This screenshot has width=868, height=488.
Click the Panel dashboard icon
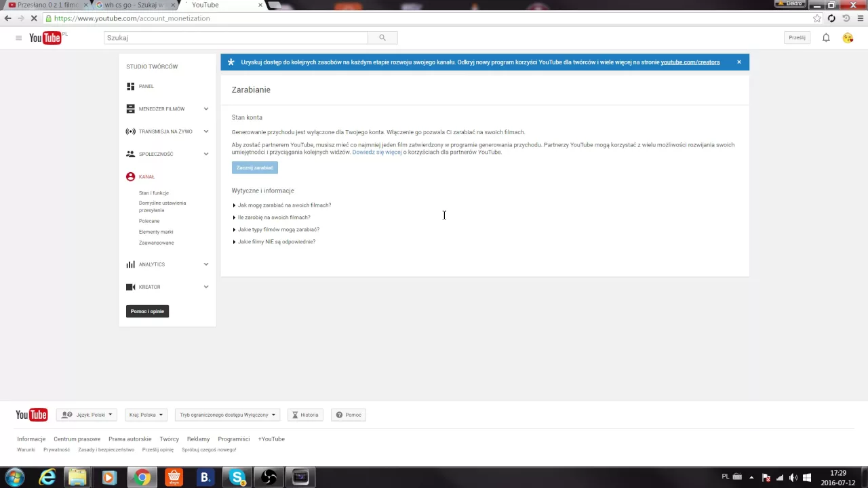tap(130, 86)
